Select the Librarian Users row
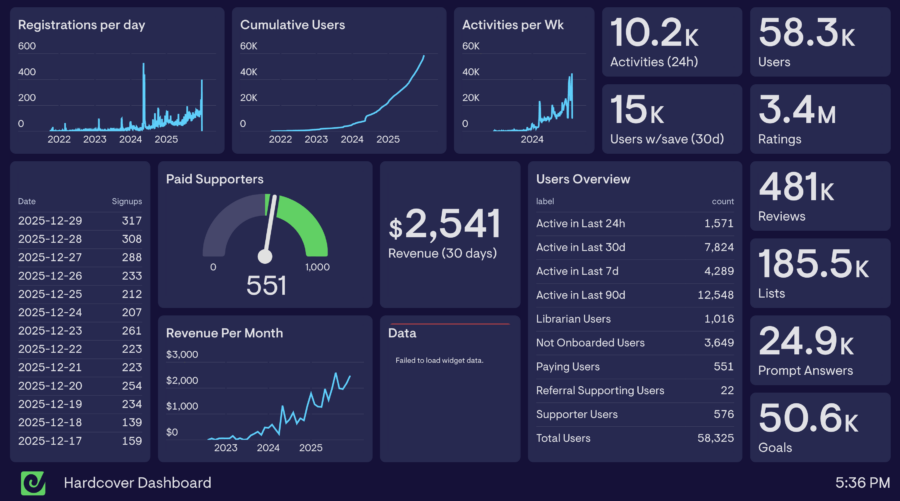Viewport: 900px width, 501px height. click(x=635, y=319)
